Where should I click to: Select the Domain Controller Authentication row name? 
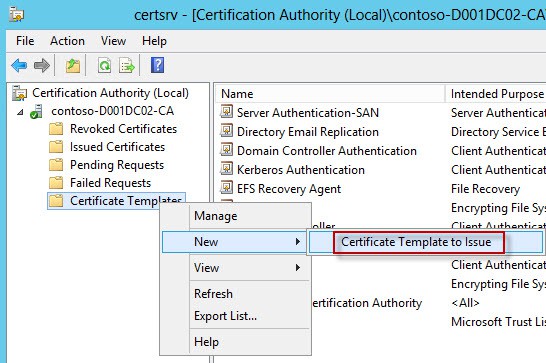[x=327, y=150]
